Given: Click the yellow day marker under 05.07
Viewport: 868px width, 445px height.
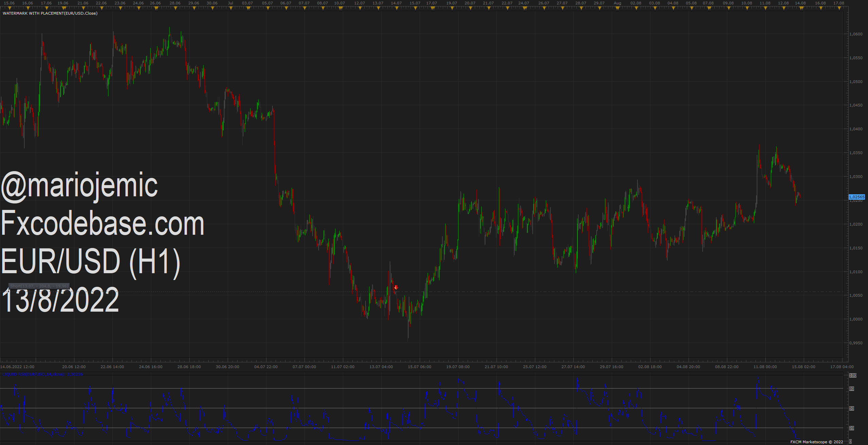Looking at the screenshot, I should click(267, 8).
